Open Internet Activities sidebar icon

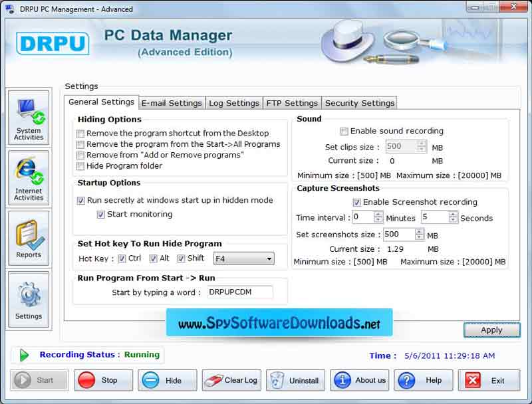click(x=29, y=178)
